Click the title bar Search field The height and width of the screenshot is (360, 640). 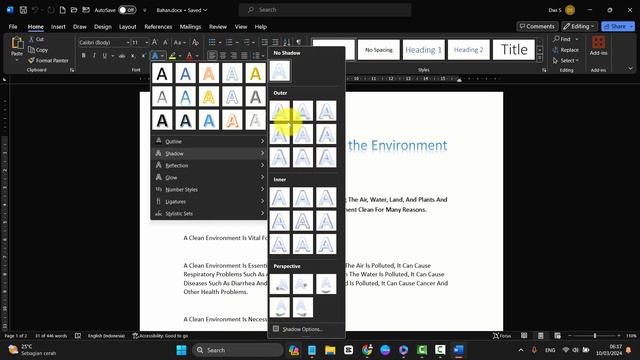pyautogui.click(x=325, y=10)
